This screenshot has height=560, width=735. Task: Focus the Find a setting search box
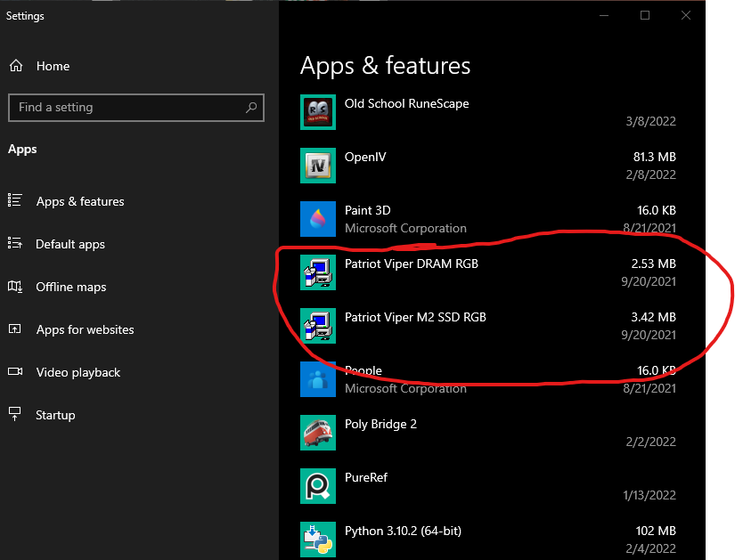(x=136, y=108)
